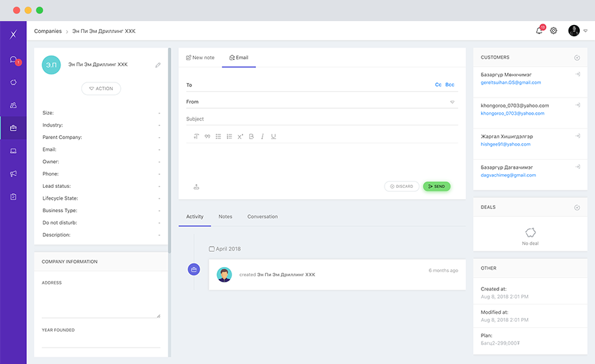The width and height of the screenshot is (595, 364).
Task: Open customer Базаргүр Мөнхчимэг via arrow icon
Action: pyautogui.click(x=577, y=75)
